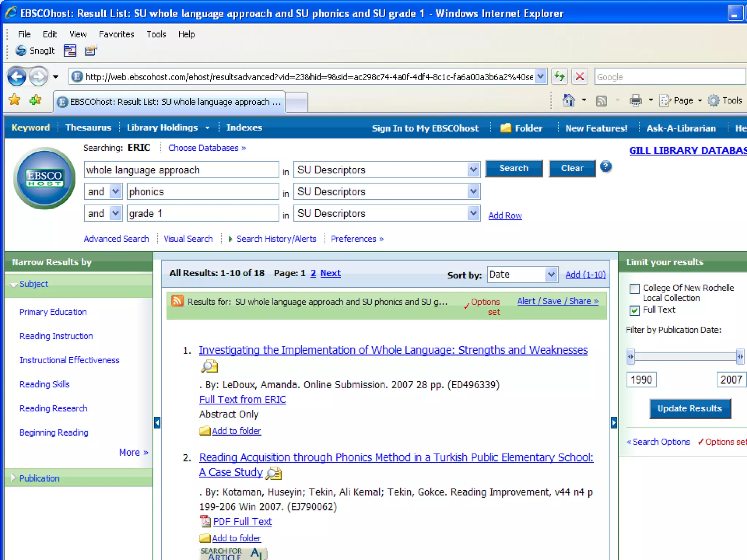
Task: Click the Print icon in IE toolbar
Action: (x=635, y=100)
